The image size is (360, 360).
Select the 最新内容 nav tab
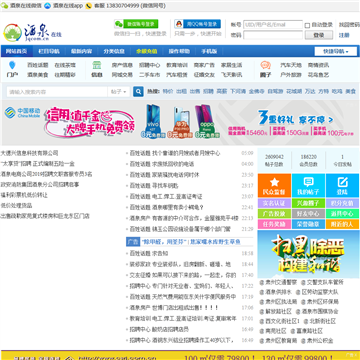click(x=81, y=51)
